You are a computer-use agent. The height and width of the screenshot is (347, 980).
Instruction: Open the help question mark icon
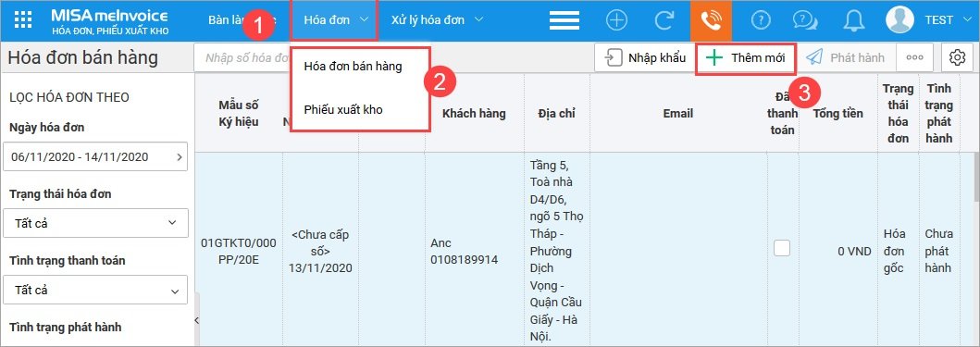tap(761, 20)
